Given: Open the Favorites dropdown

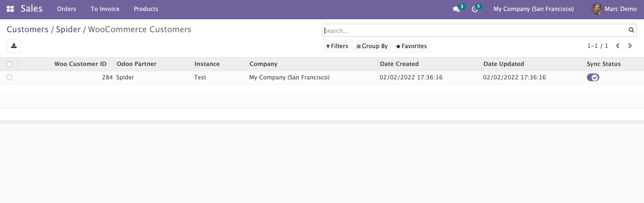Looking at the screenshot, I should (411, 46).
